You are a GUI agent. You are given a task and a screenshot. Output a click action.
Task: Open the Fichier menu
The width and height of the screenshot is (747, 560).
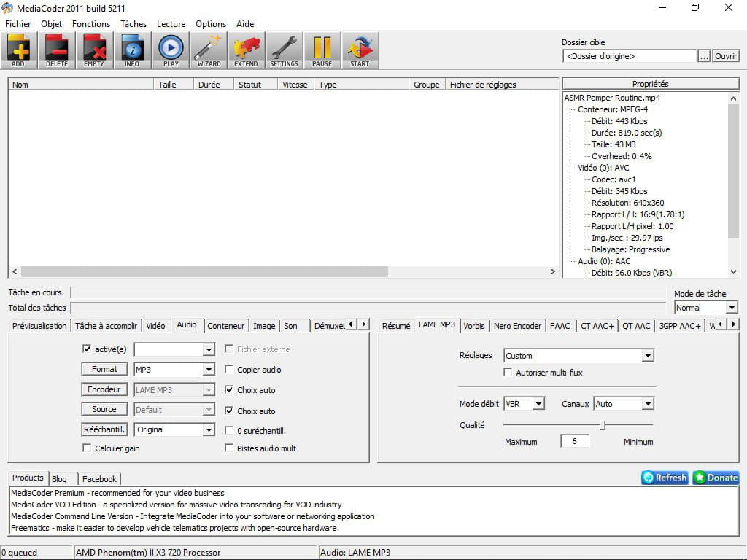[x=18, y=24]
